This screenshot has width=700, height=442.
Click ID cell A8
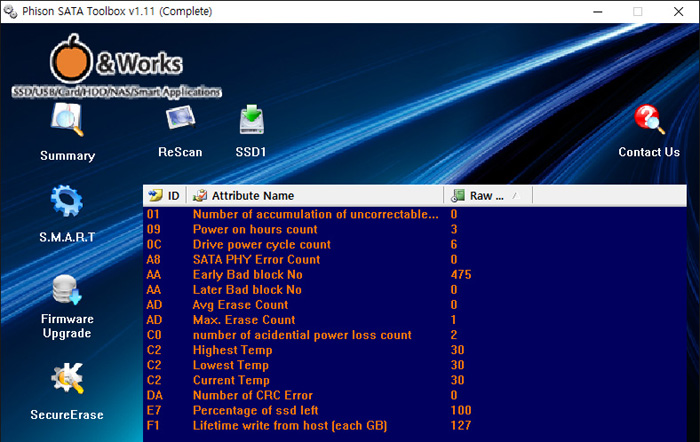point(154,259)
